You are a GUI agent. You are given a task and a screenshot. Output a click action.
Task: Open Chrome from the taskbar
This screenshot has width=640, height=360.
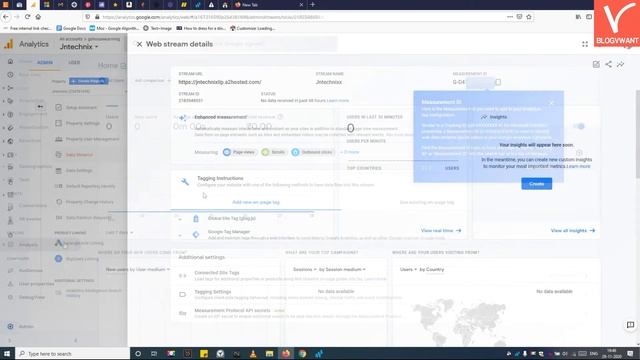302,353
